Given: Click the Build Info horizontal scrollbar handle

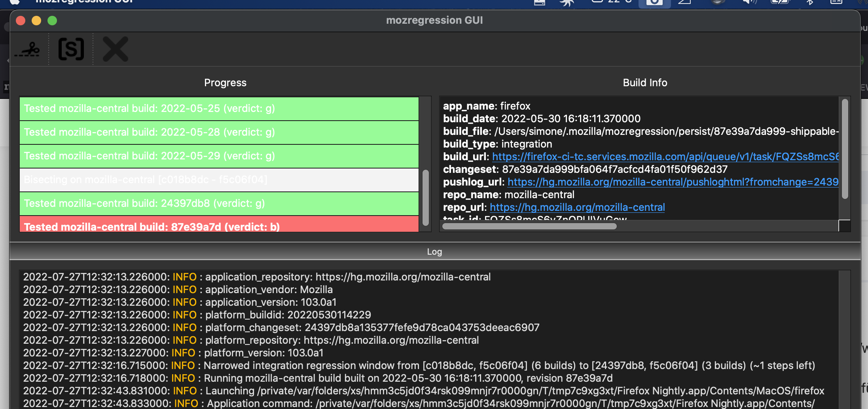Looking at the screenshot, I should [x=529, y=226].
